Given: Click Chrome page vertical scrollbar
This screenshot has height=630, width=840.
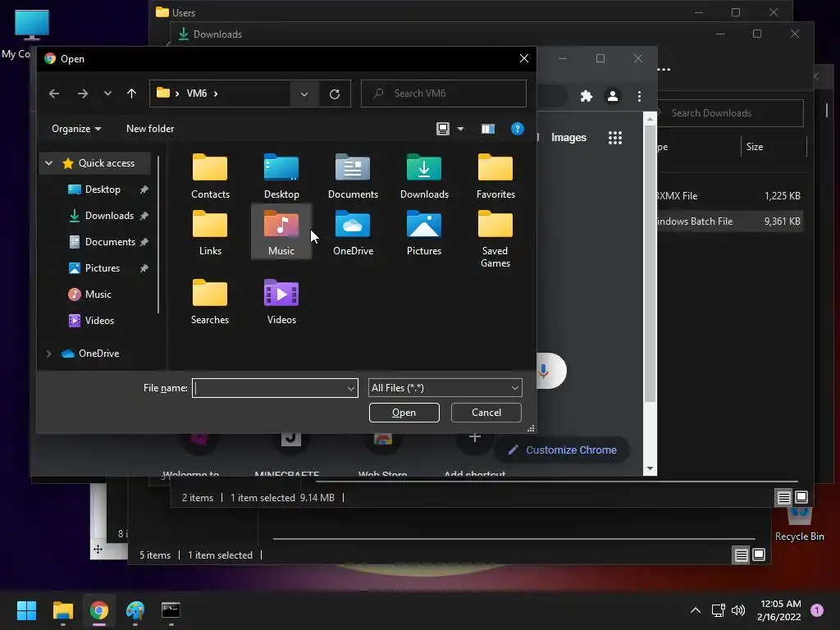Looking at the screenshot, I should (650, 263).
